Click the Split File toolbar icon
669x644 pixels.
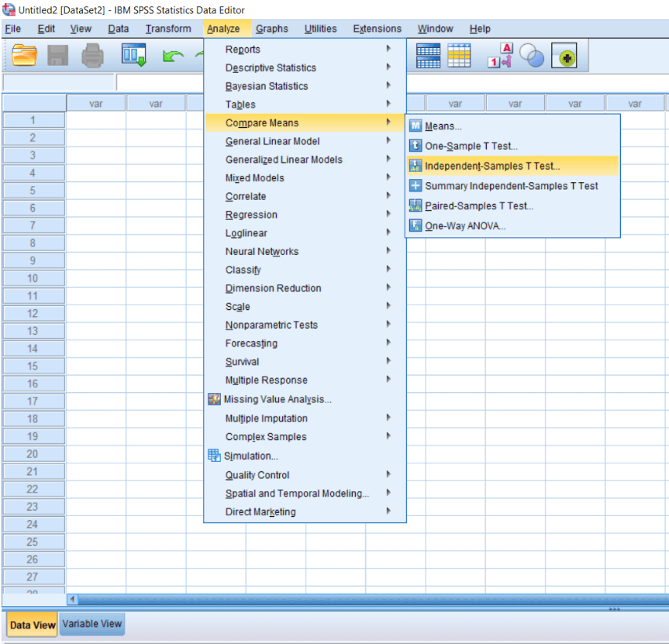click(428, 56)
